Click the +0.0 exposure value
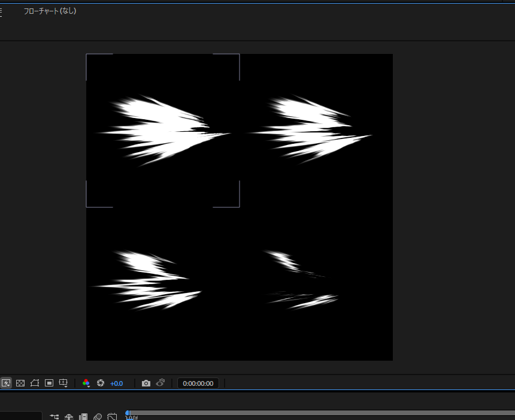Image resolution: width=515 pixels, height=420 pixels. [116, 383]
